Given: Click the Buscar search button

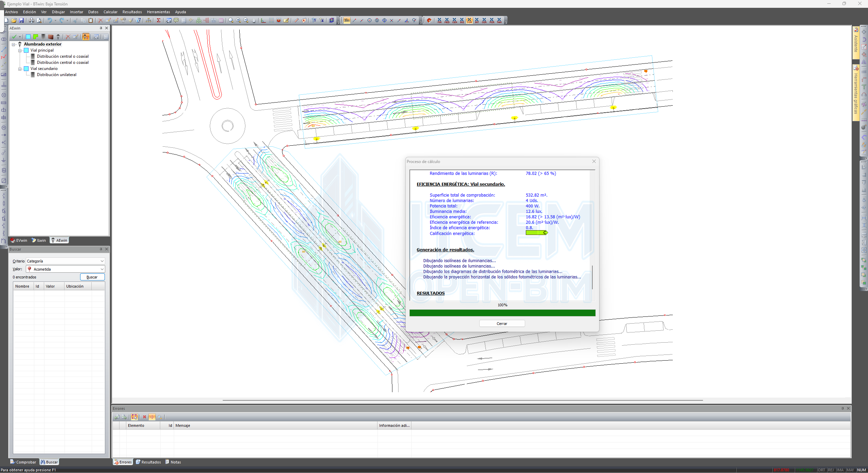Looking at the screenshot, I should coord(92,277).
